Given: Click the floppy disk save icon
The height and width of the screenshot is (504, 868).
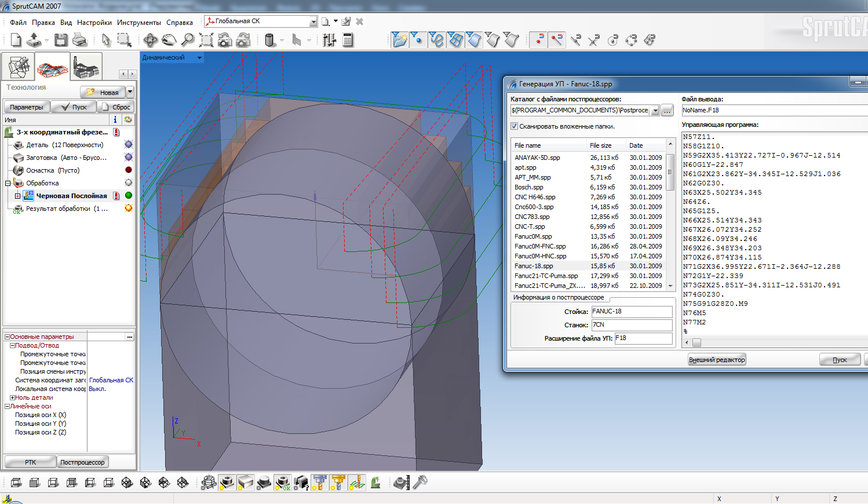Looking at the screenshot, I should [61, 40].
